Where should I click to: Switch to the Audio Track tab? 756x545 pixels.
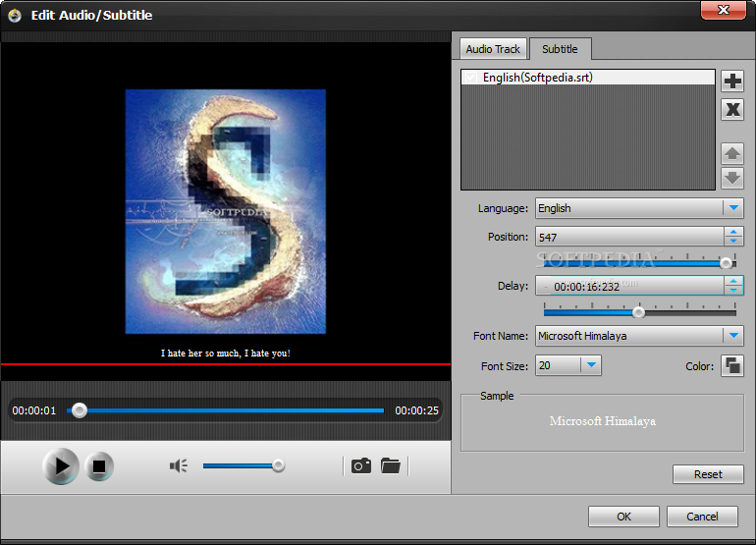point(493,49)
